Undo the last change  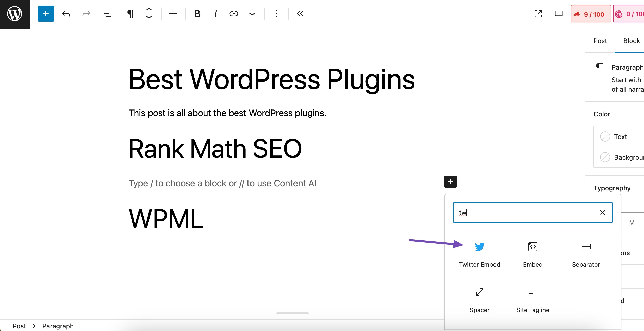point(66,14)
